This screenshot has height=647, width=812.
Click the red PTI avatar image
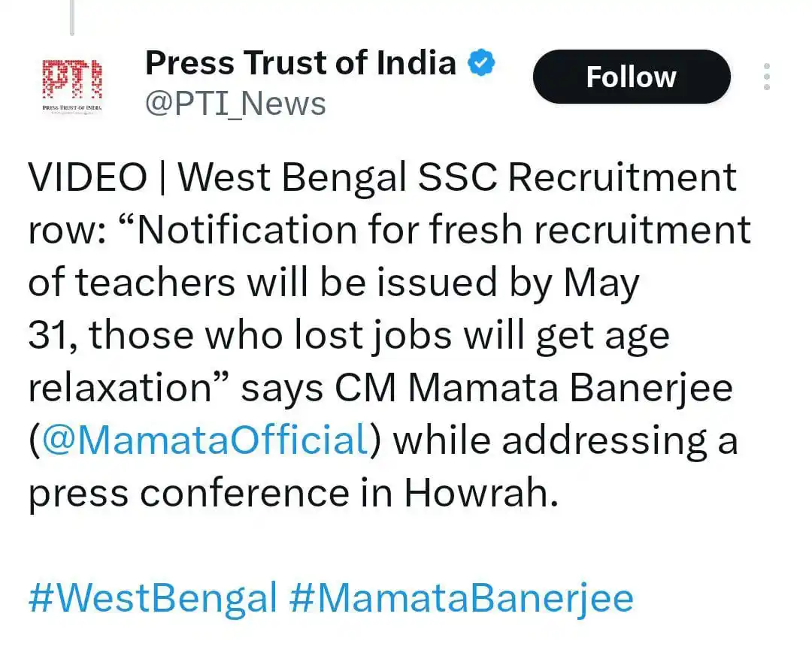click(x=72, y=85)
